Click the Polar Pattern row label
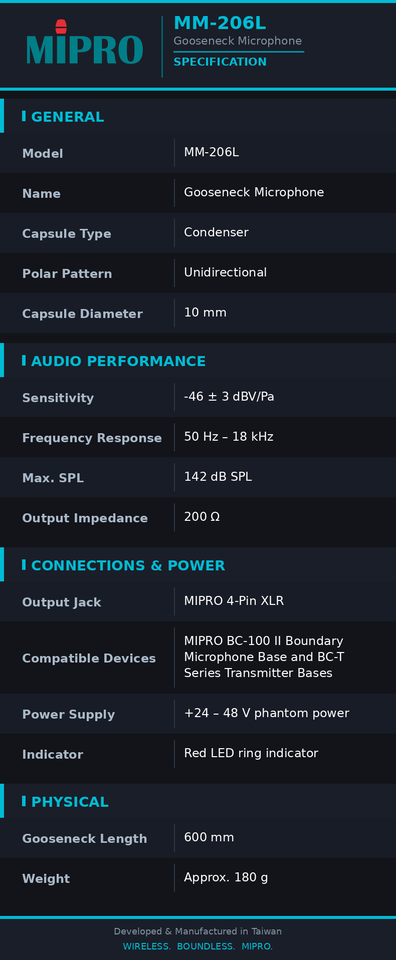Screen dimensions: 396x960 tap(67, 274)
